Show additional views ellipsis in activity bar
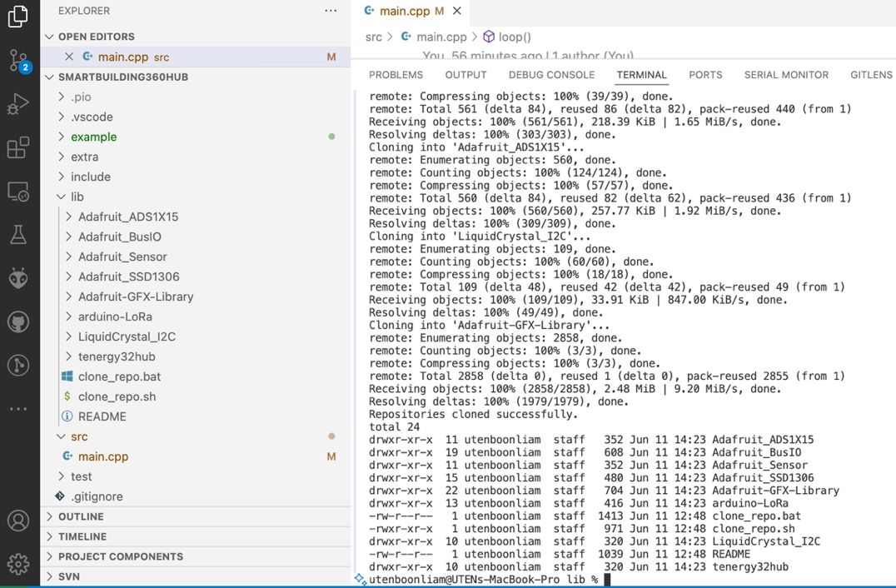 (17, 409)
